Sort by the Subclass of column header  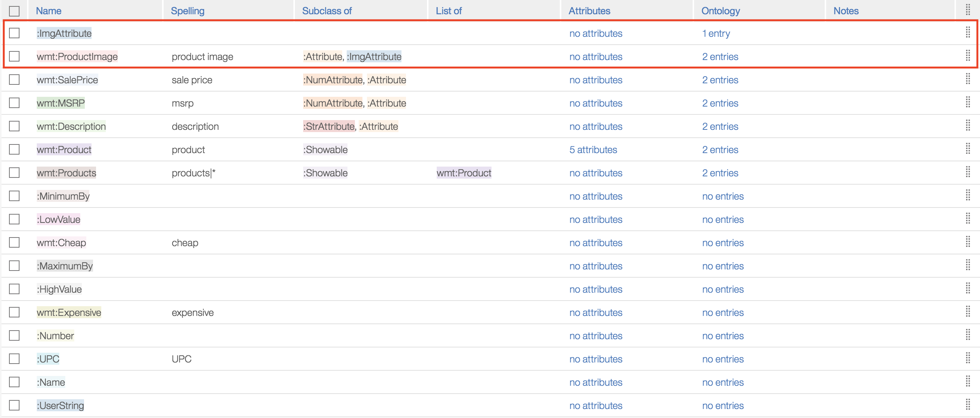coord(327,11)
